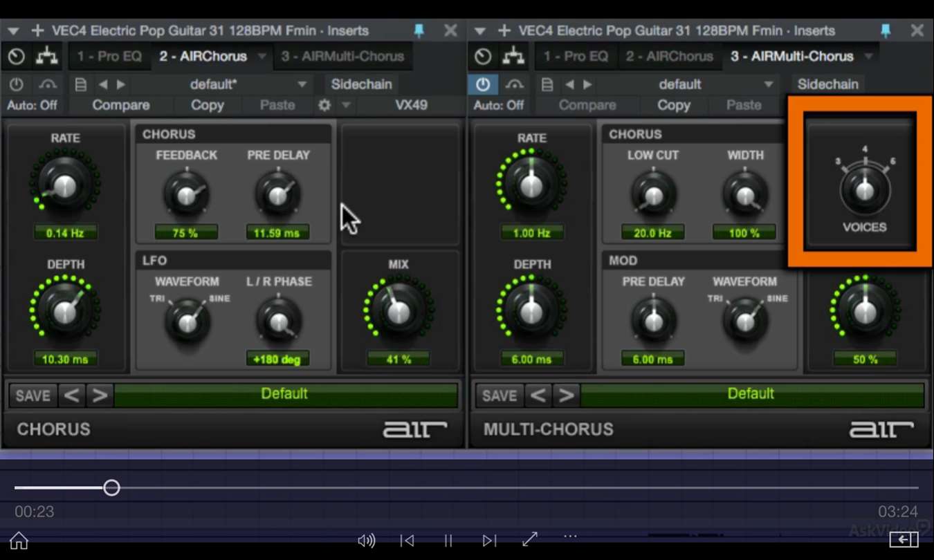Image resolution: width=934 pixels, height=560 pixels.
Task: Click Copy in the AIRMulti-Chorus window
Action: click(674, 105)
